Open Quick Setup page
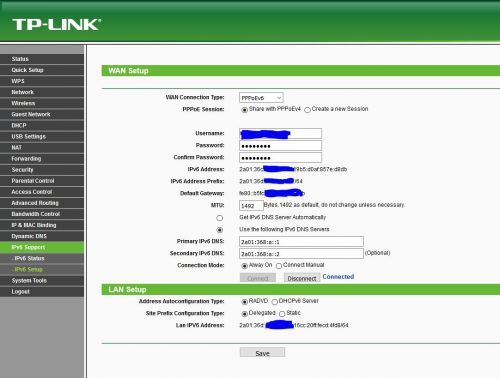The height and width of the screenshot is (378, 500). (42, 70)
